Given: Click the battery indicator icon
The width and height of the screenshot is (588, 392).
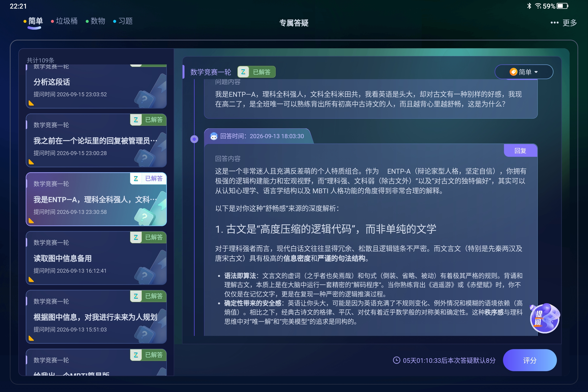Looking at the screenshot, I should click(x=563, y=6).
